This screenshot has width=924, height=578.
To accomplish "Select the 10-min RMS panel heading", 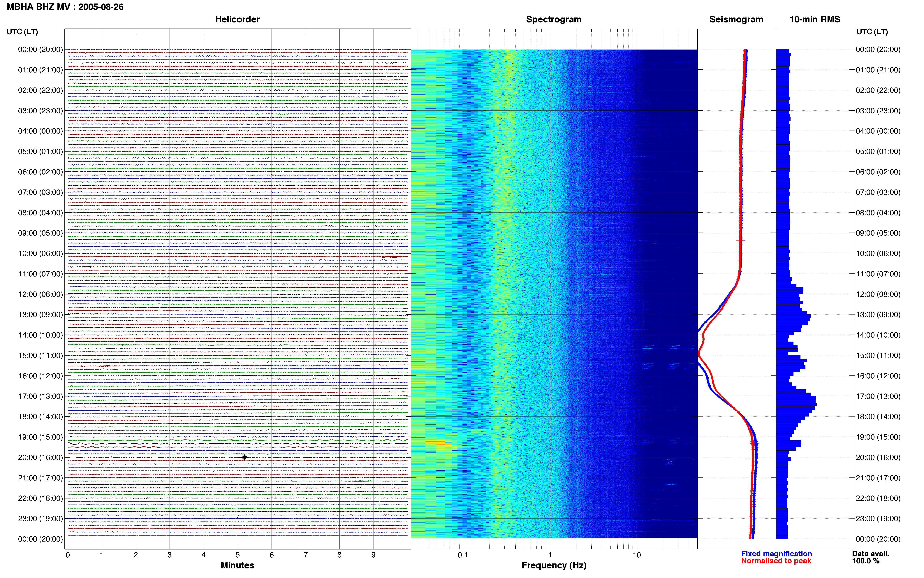I will [x=815, y=20].
